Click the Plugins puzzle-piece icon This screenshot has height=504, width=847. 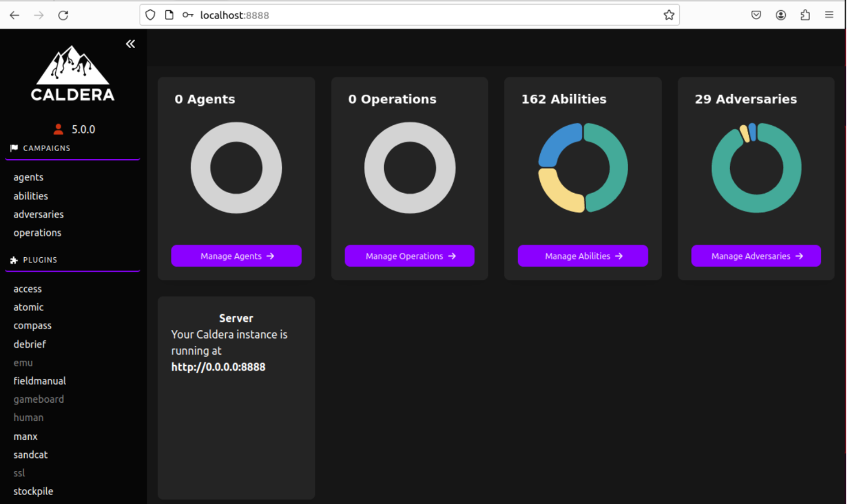pyautogui.click(x=14, y=260)
